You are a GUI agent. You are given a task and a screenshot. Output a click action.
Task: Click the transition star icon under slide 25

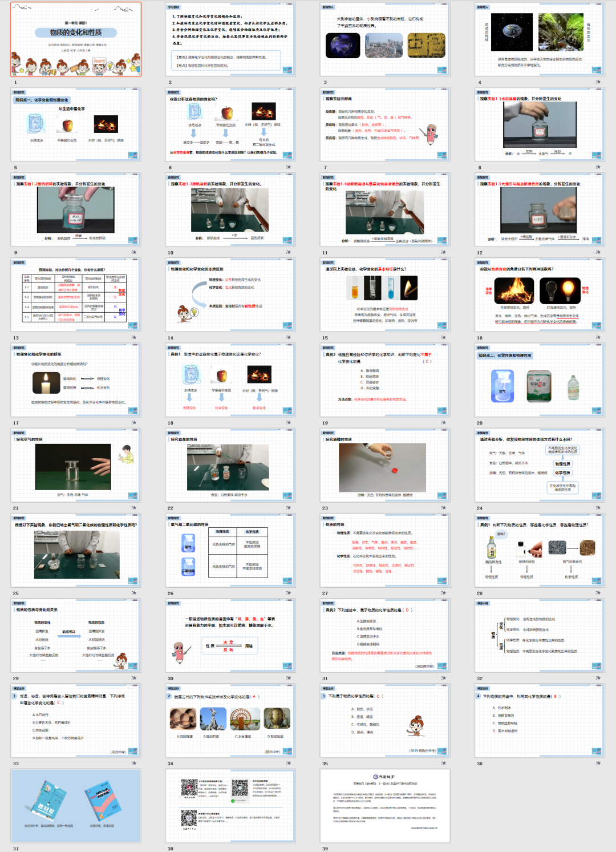pos(134,593)
